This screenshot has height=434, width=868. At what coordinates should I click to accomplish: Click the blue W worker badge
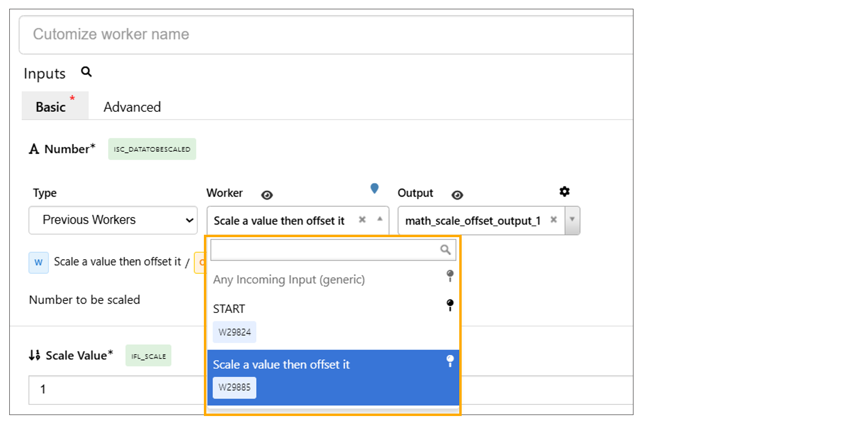[38, 262]
